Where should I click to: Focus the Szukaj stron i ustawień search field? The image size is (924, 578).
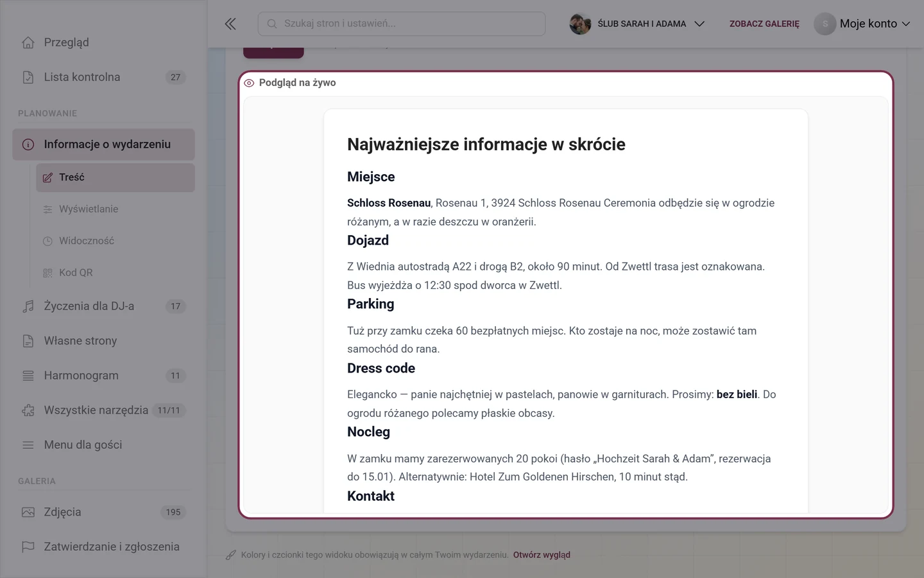[402, 24]
